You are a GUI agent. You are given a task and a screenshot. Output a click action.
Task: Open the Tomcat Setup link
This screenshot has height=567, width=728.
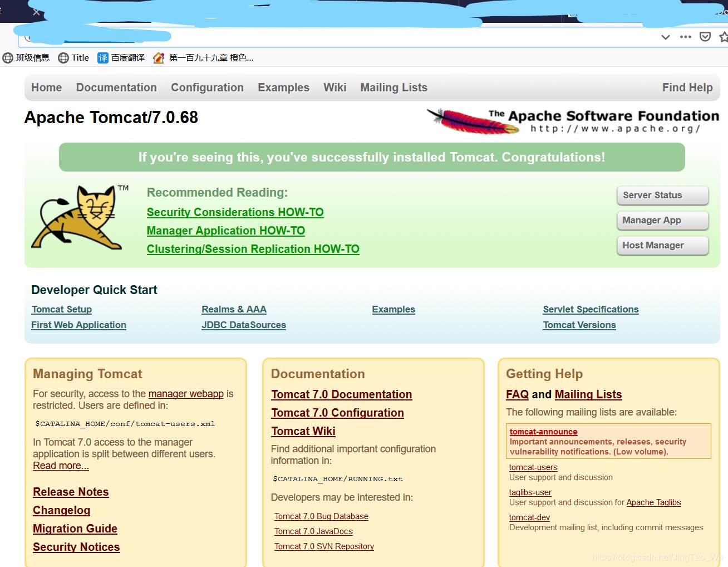[62, 310]
